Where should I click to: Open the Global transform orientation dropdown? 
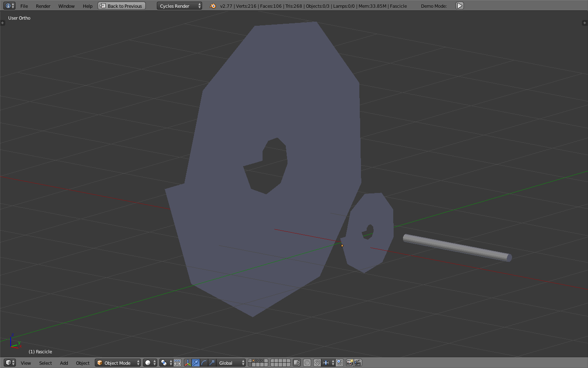tap(231, 363)
